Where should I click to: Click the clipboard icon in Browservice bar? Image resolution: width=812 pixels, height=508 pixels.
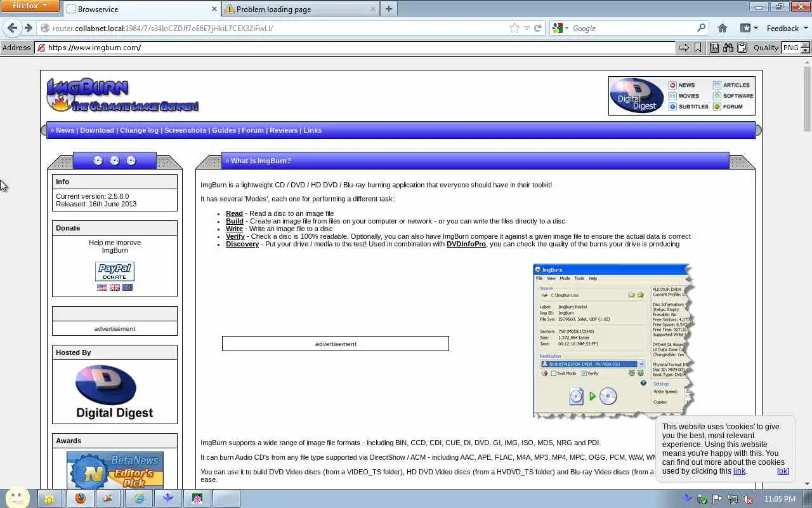742,48
